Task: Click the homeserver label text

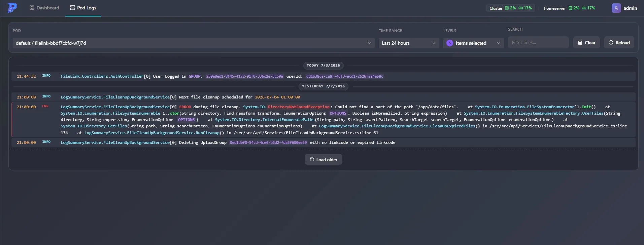Action: (555, 8)
